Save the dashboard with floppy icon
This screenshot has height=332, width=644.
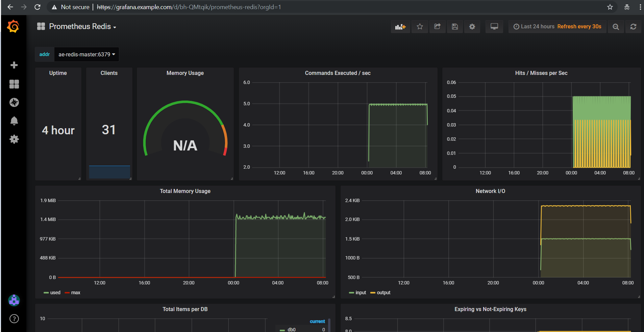click(455, 27)
